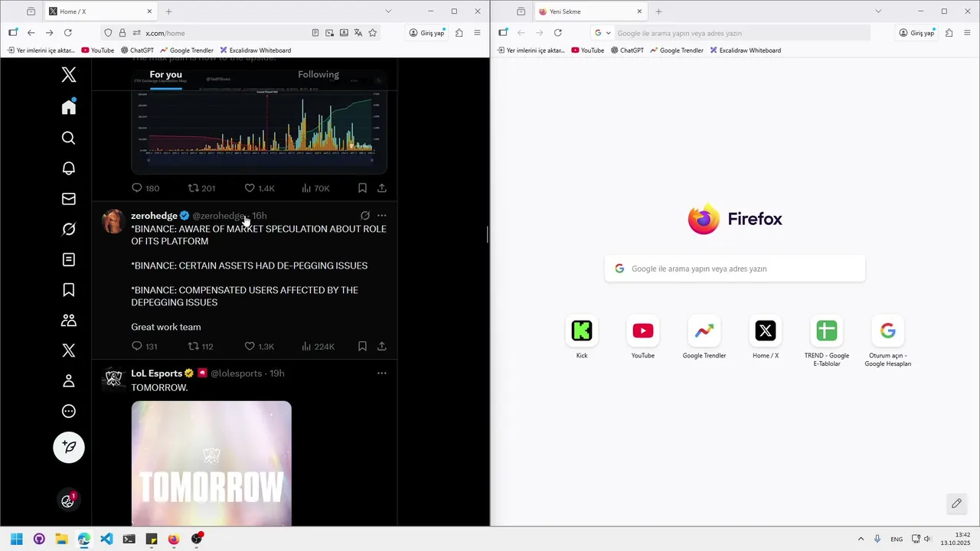Click Giriş yap in the X window
The height and width of the screenshot is (551, 980).
(x=427, y=33)
